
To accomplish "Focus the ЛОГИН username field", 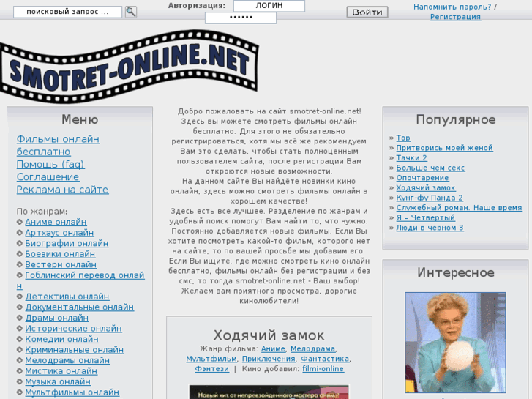I will [269, 6].
